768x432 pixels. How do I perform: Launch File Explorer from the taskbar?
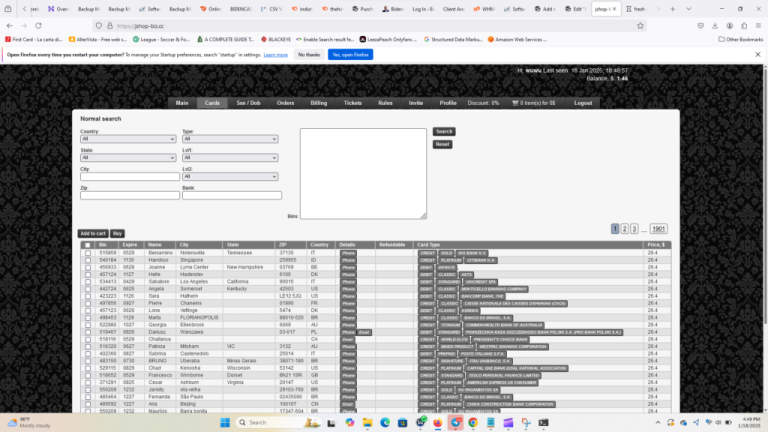coord(367,422)
